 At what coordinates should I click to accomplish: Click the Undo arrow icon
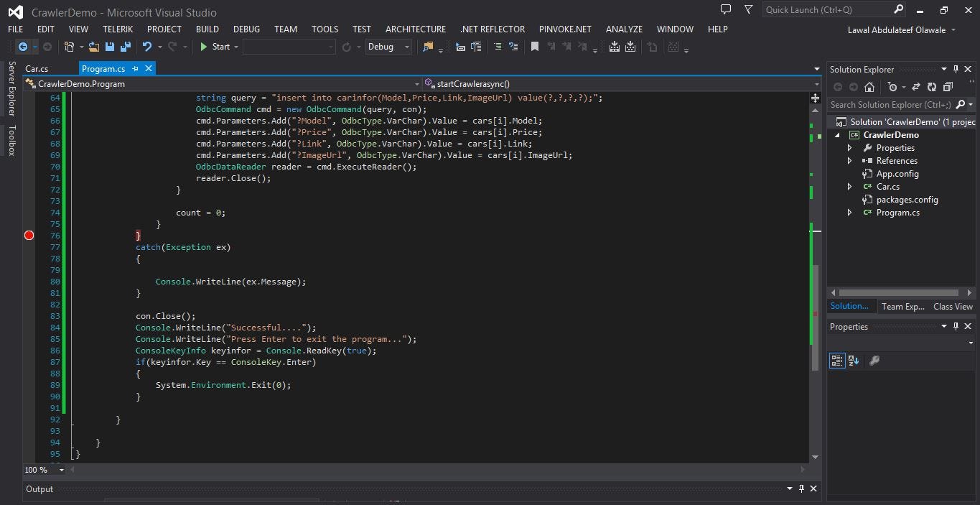(147, 47)
